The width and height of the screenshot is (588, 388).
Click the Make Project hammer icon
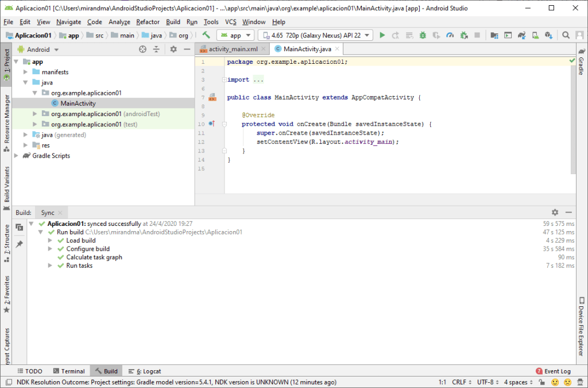coord(206,35)
